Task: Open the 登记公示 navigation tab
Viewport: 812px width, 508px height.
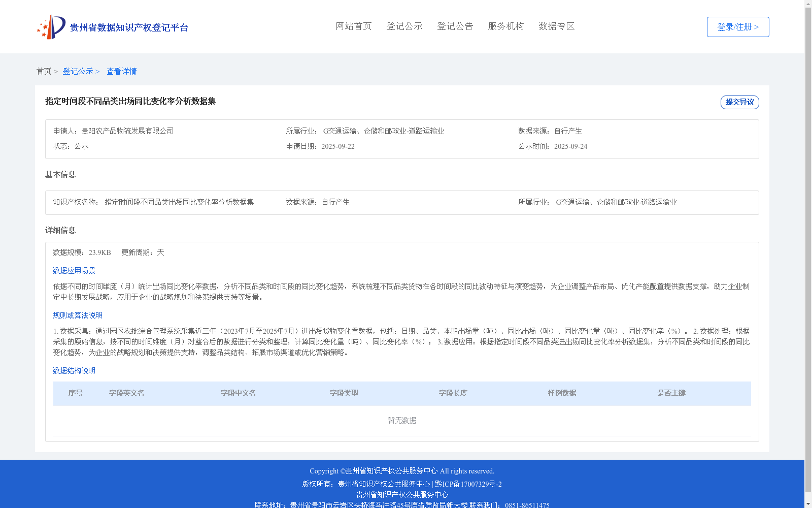Action: click(404, 26)
